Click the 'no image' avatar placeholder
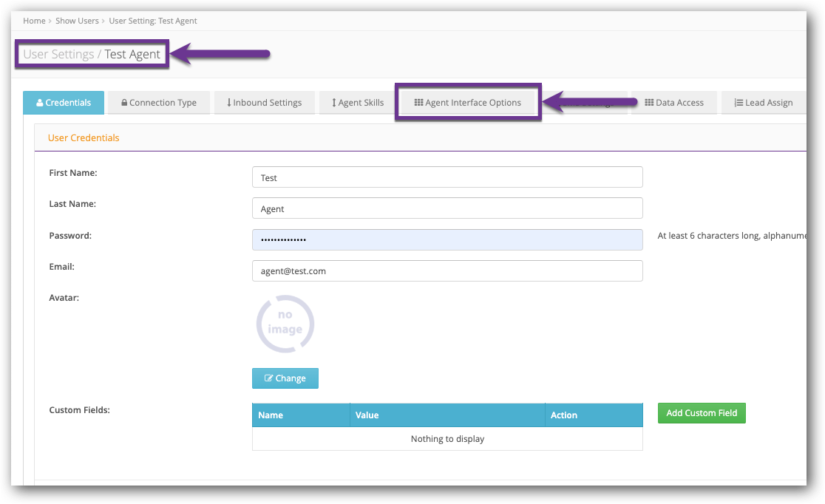 (x=285, y=324)
